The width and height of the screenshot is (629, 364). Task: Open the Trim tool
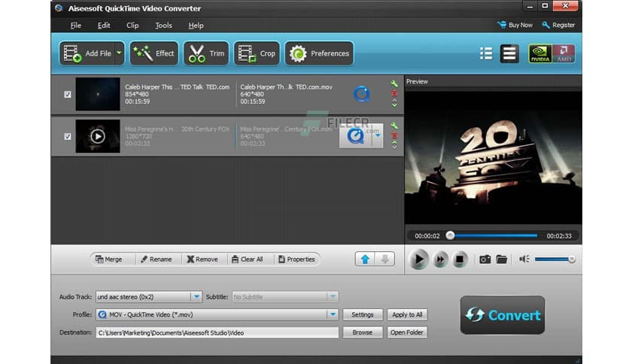[206, 53]
